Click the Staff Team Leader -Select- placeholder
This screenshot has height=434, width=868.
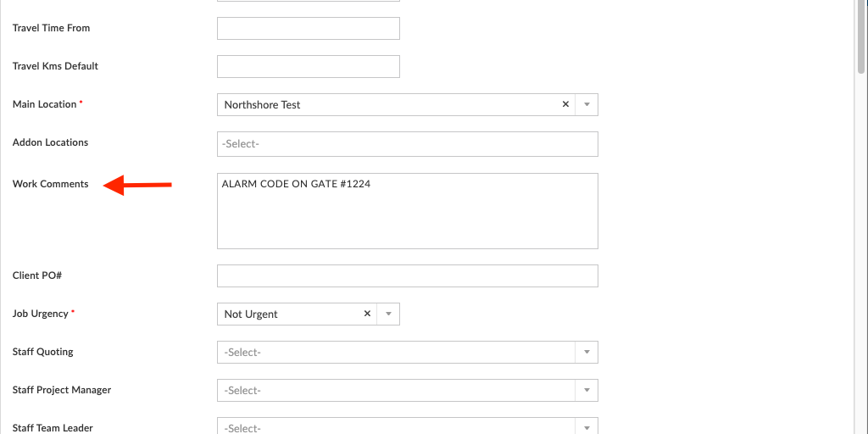pyautogui.click(x=242, y=428)
